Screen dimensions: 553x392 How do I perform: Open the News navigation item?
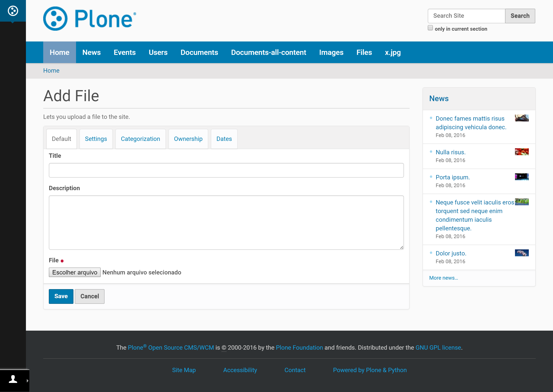pos(91,52)
